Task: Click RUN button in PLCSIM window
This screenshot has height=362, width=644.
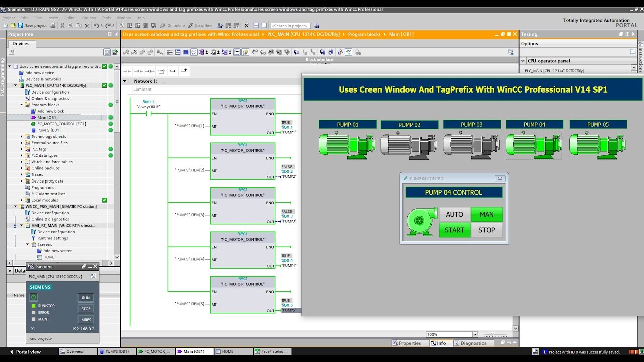Action: click(86, 298)
